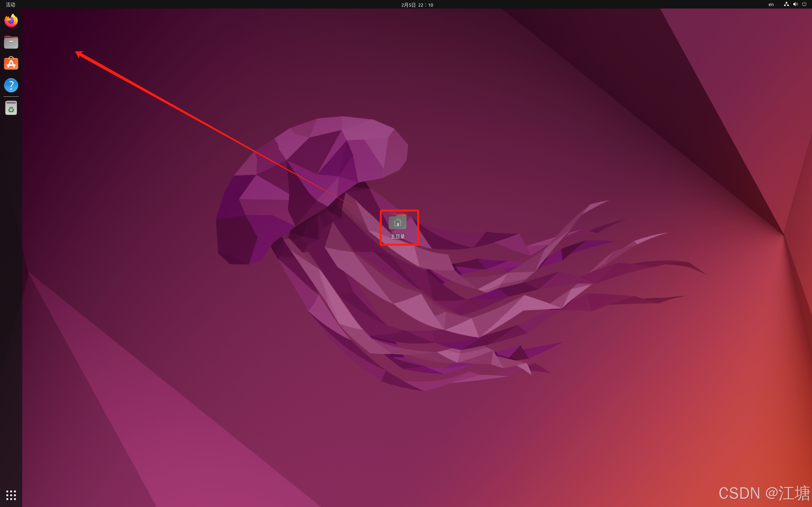The width and height of the screenshot is (812, 507).
Task: Click the time 22:10 in the top bar
Action: (x=426, y=5)
